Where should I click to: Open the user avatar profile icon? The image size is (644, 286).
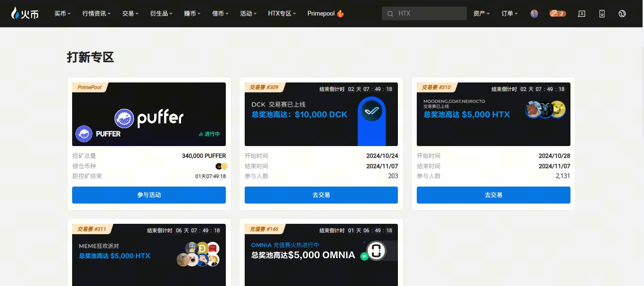(534, 14)
